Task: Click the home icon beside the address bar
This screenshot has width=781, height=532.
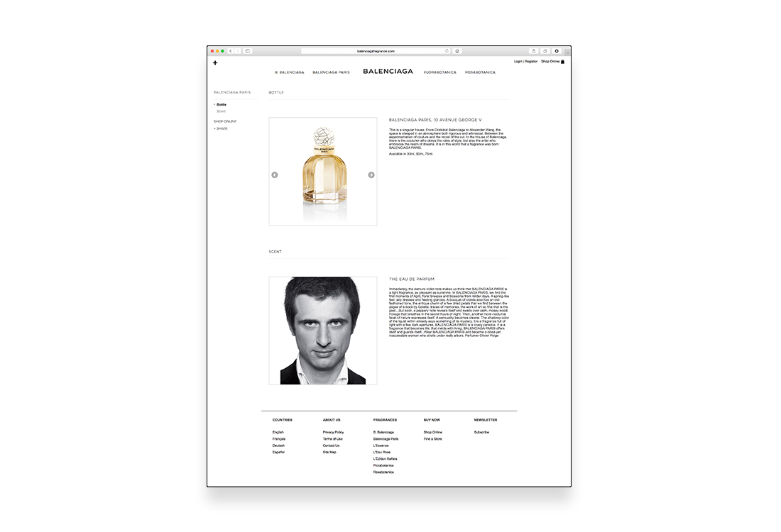Action: tap(457, 51)
